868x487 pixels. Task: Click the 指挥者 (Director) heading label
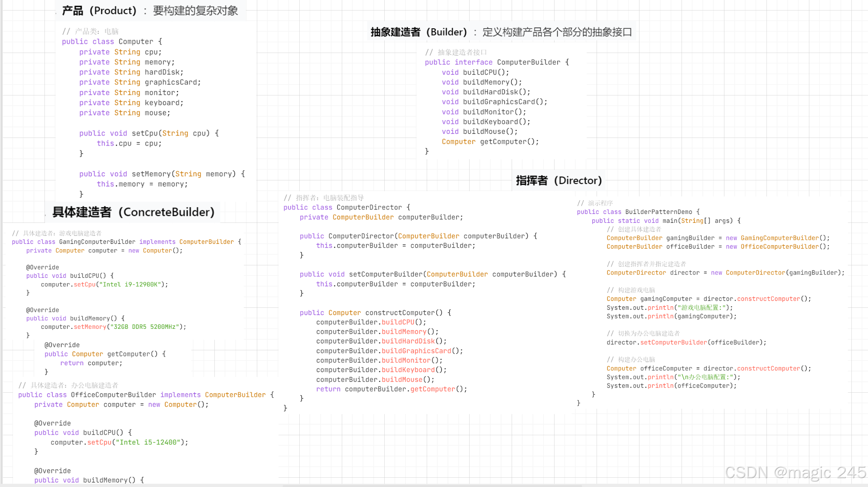(x=559, y=180)
